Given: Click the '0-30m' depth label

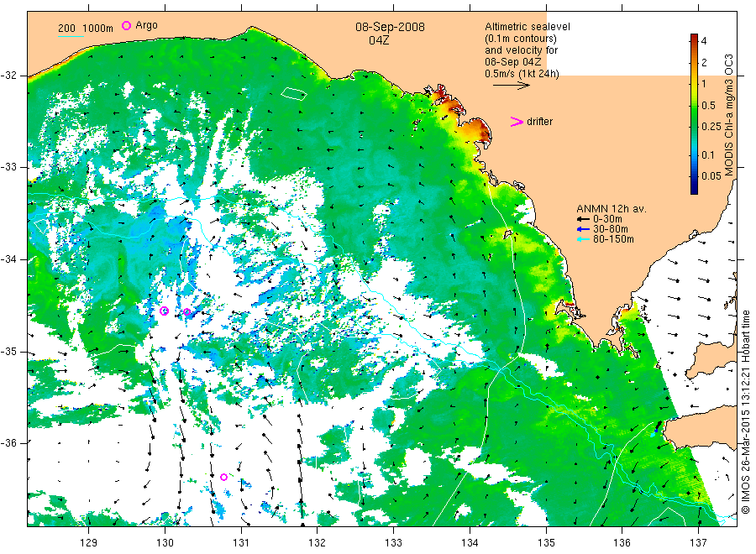Looking at the screenshot, I should [x=607, y=219].
